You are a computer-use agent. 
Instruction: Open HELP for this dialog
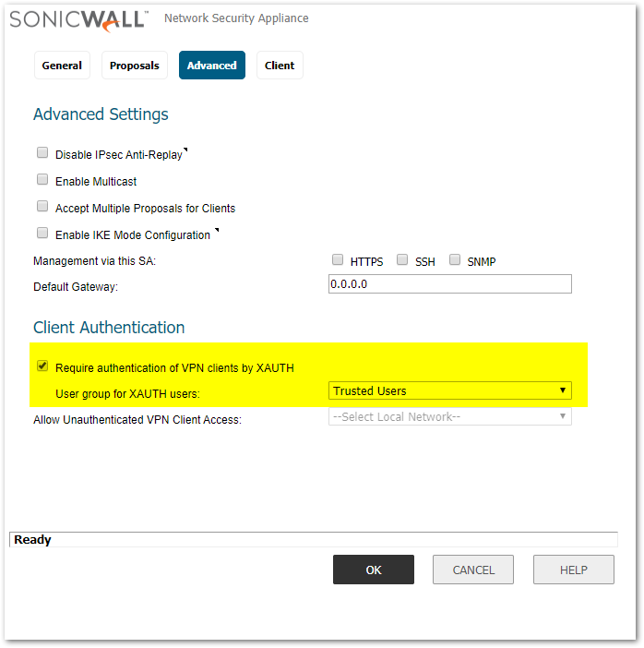click(x=573, y=570)
